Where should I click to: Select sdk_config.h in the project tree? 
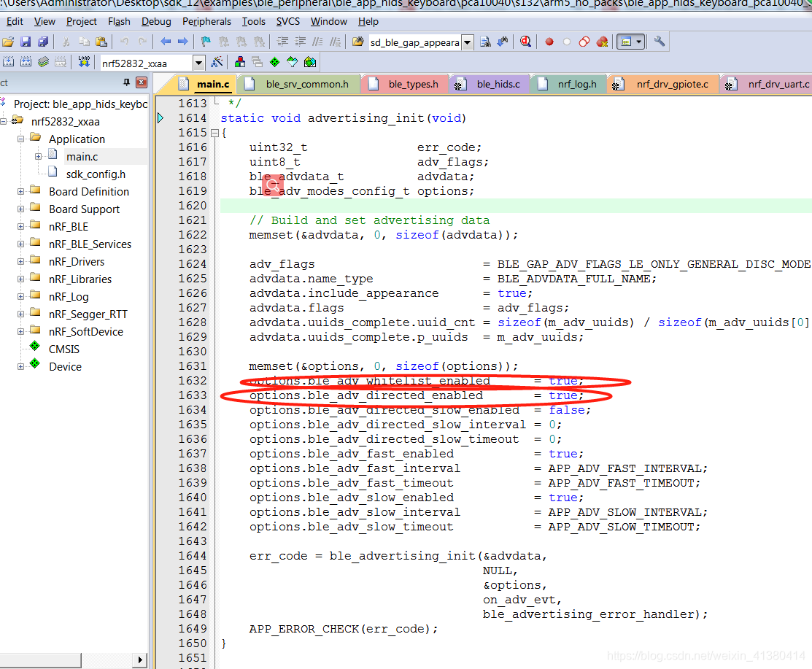[x=96, y=174]
